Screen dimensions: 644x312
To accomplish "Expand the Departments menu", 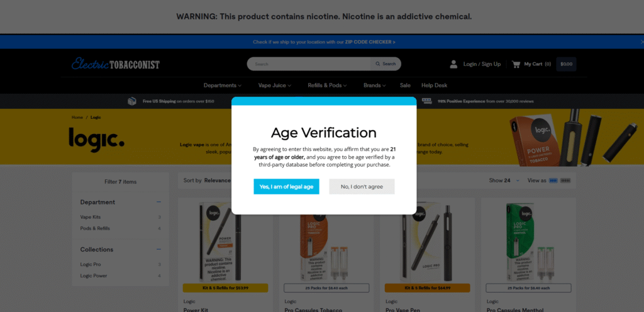I will coord(223,86).
